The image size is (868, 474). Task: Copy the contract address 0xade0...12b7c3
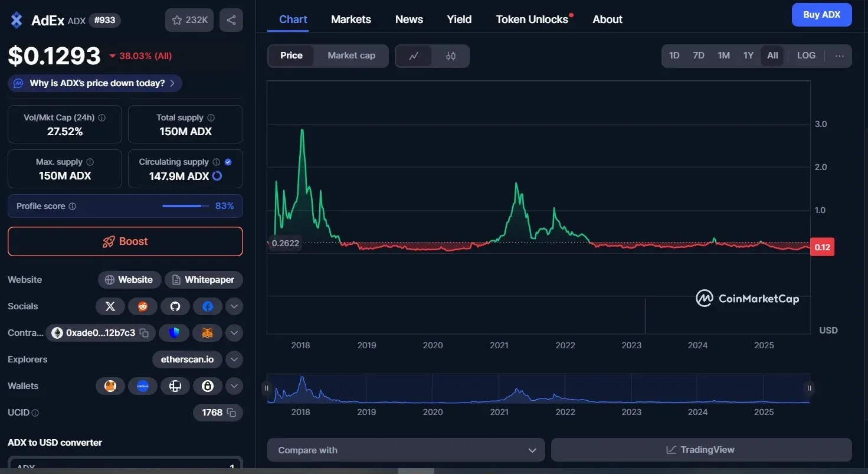pyautogui.click(x=144, y=333)
